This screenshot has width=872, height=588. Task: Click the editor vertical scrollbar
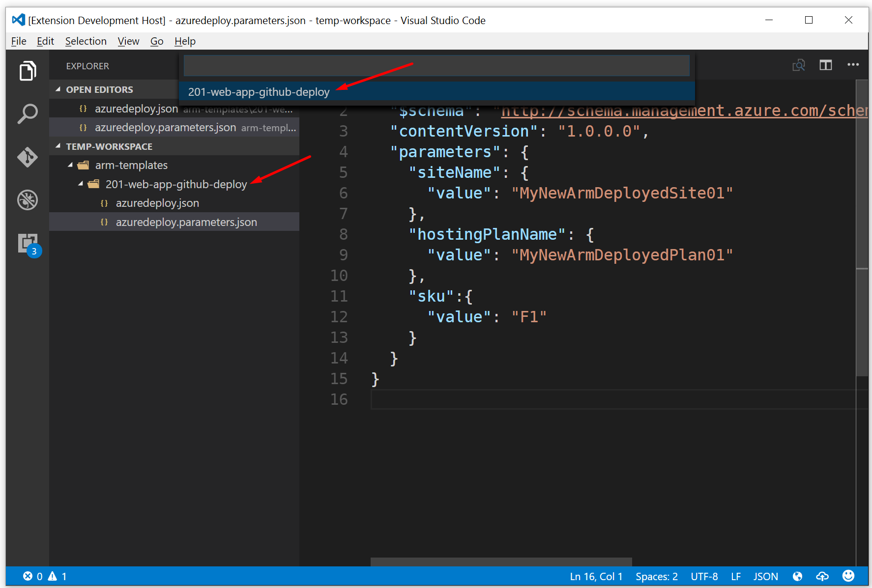(862, 228)
